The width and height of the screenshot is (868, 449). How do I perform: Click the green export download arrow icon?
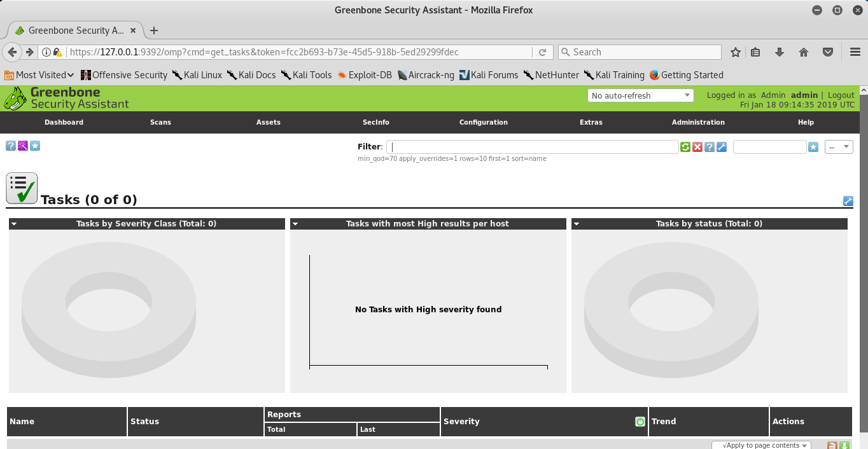pos(844,446)
